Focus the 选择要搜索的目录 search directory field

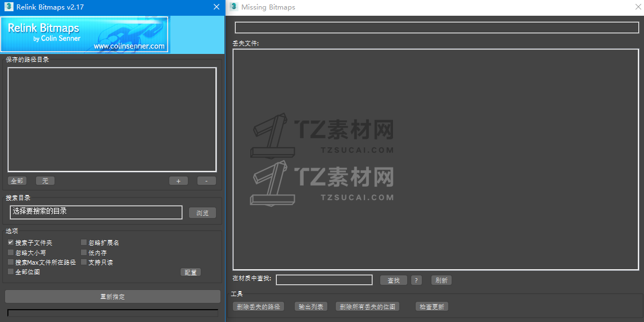click(96, 212)
